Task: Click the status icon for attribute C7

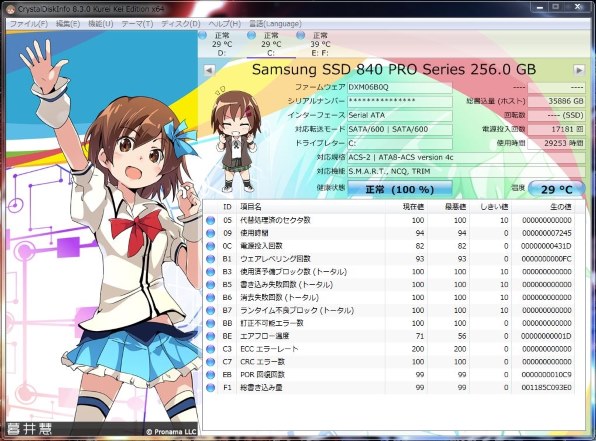Action: coord(210,362)
